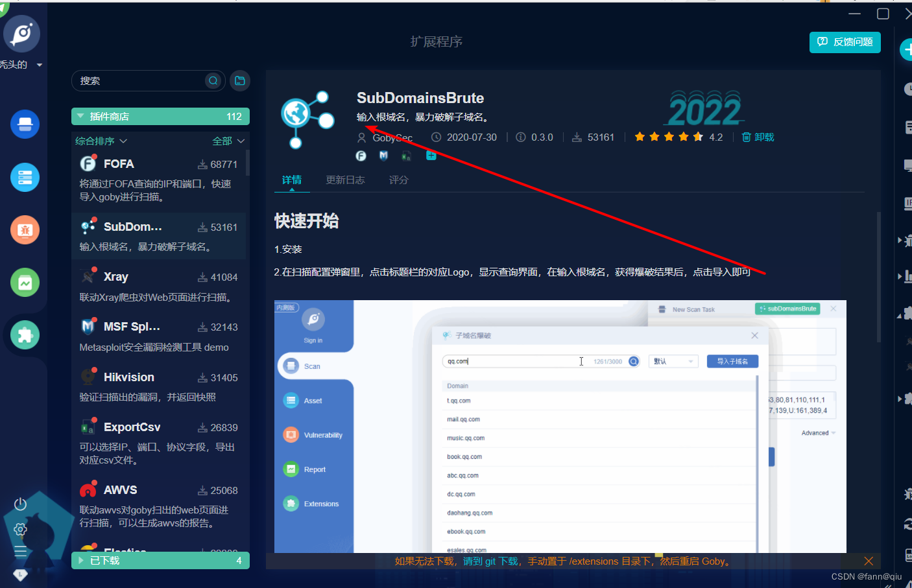Click the plugin list scrollbar

248,162
